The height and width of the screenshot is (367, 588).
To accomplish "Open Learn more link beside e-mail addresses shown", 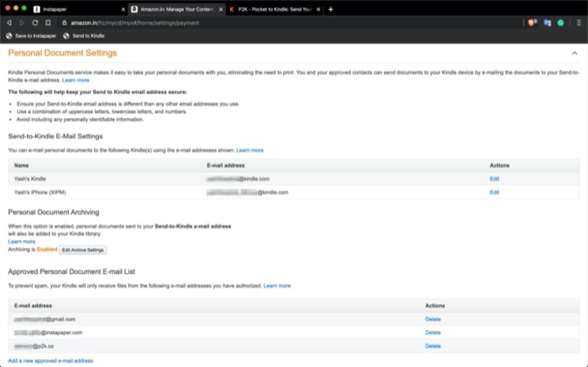I will pyautogui.click(x=249, y=150).
